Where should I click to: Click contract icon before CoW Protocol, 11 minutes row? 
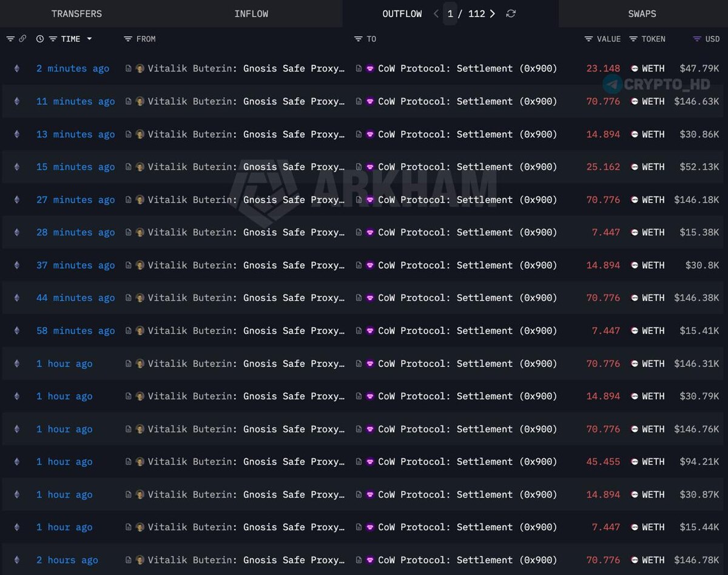point(359,101)
